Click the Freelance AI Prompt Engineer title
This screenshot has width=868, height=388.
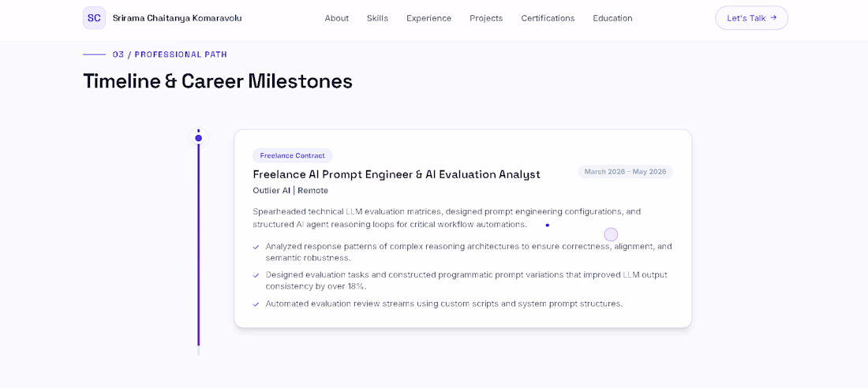click(396, 174)
